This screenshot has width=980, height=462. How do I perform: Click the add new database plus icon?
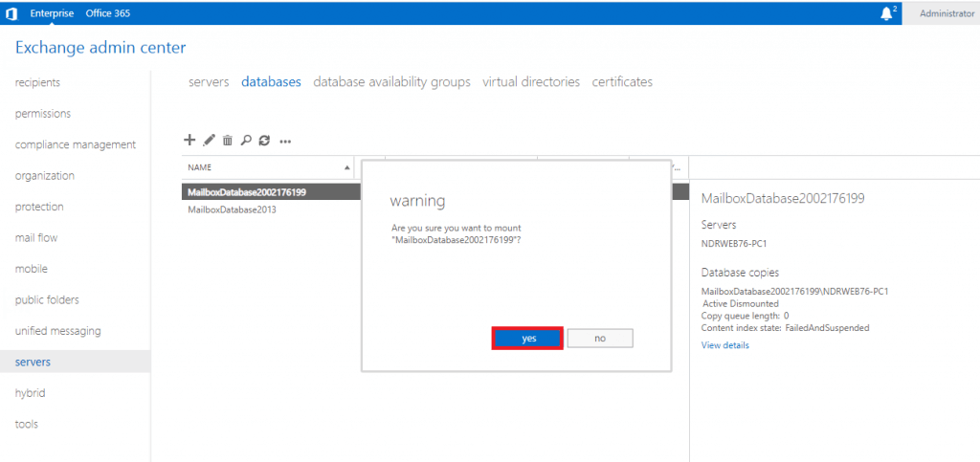[189, 140]
